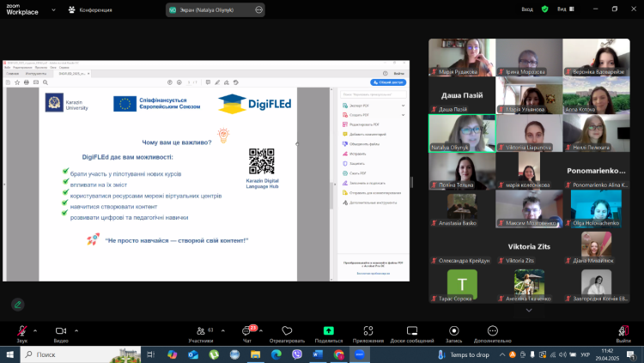Open the Windows Start menu
The height and width of the screenshot is (363, 644).
(x=9, y=354)
